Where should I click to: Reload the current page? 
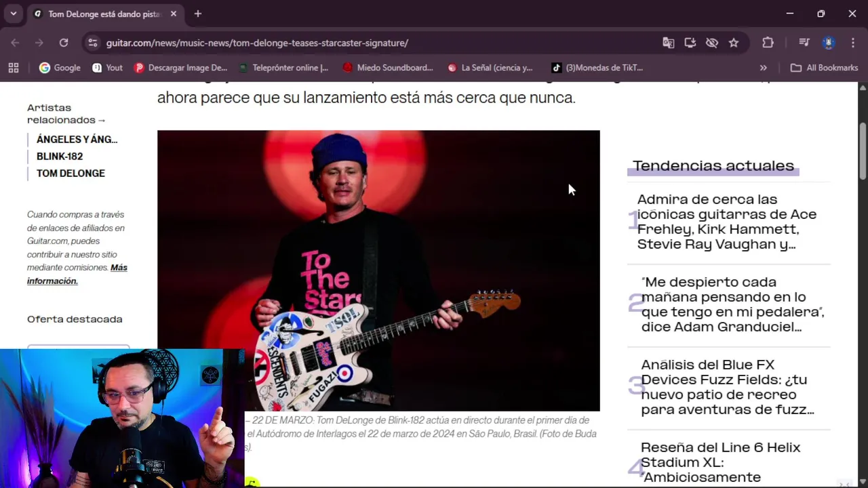pos(64,43)
